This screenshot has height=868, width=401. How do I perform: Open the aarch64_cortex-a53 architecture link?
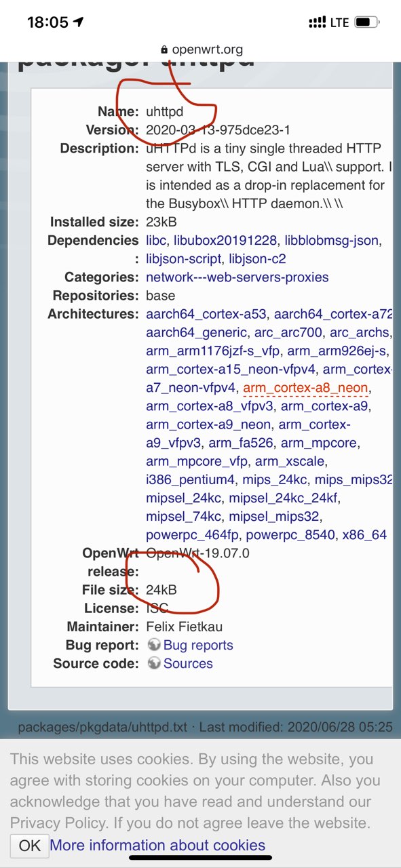(206, 315)
